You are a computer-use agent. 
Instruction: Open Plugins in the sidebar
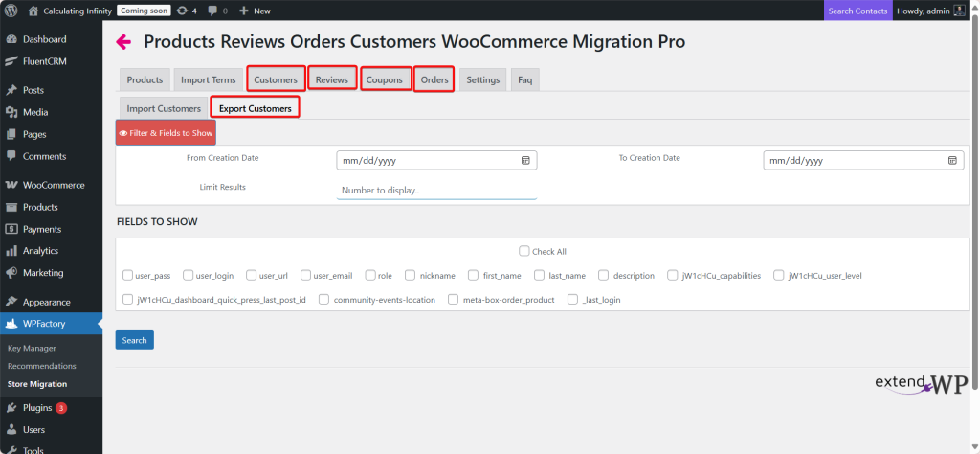point(37,408)
